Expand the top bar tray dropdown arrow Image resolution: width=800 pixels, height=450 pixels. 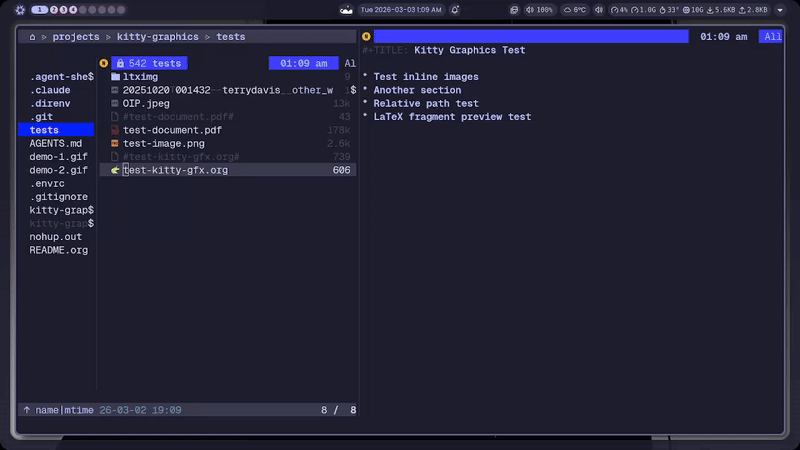point(780,10)
